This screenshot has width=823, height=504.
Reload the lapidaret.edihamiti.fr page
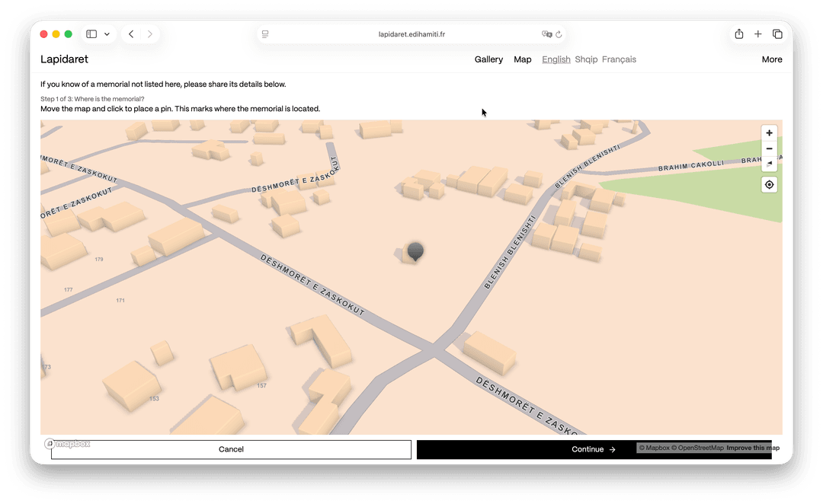(559, 34)
